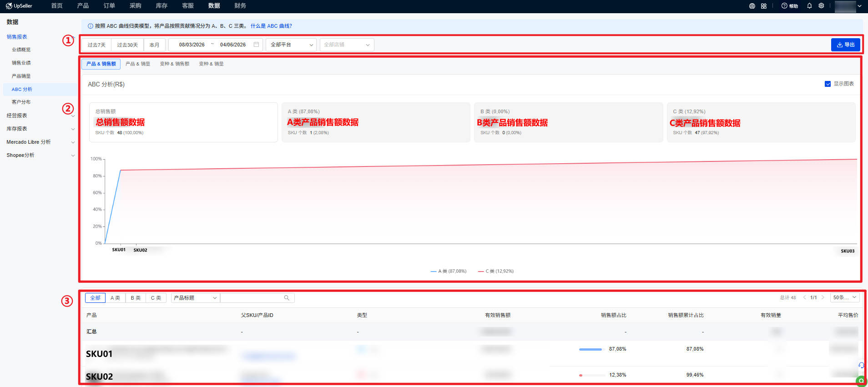Open the notifications bell

click(809, 6)
